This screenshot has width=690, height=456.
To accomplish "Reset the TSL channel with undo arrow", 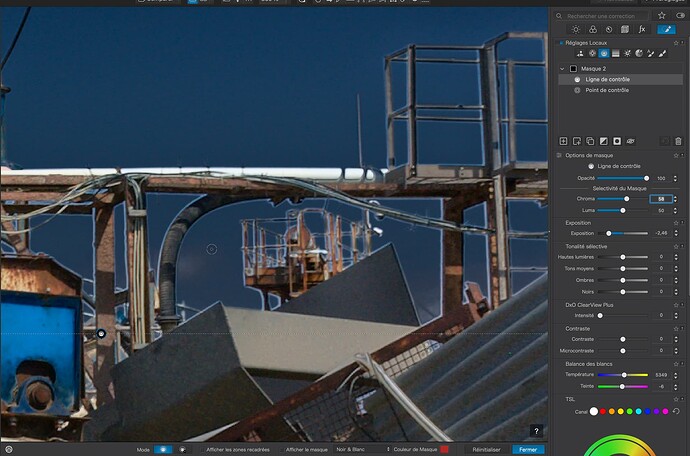I will click(676, 411).
